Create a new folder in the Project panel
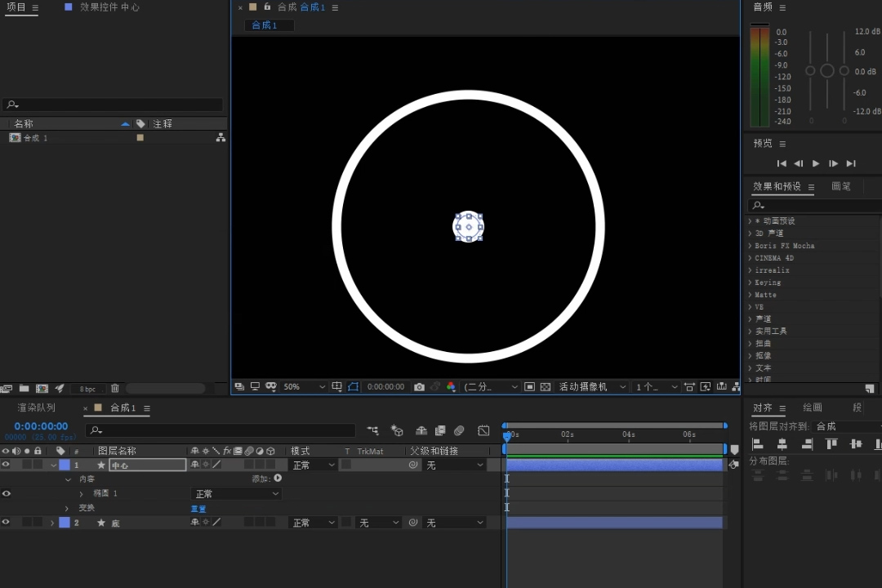 coord(24,388)
